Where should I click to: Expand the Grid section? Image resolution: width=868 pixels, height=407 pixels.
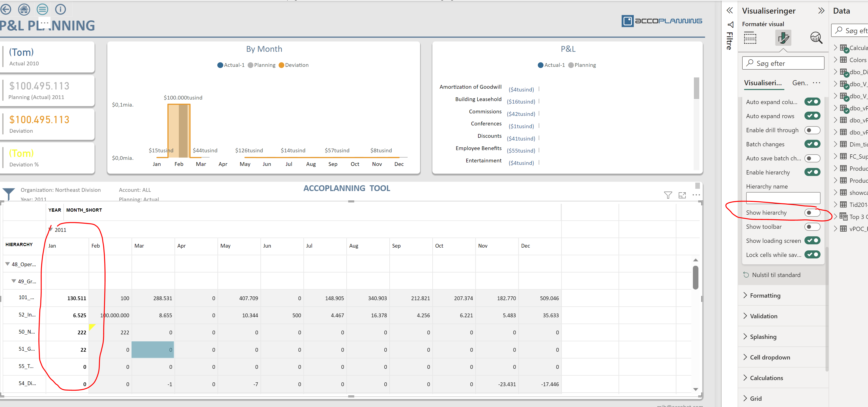click(x=783, y=398)
